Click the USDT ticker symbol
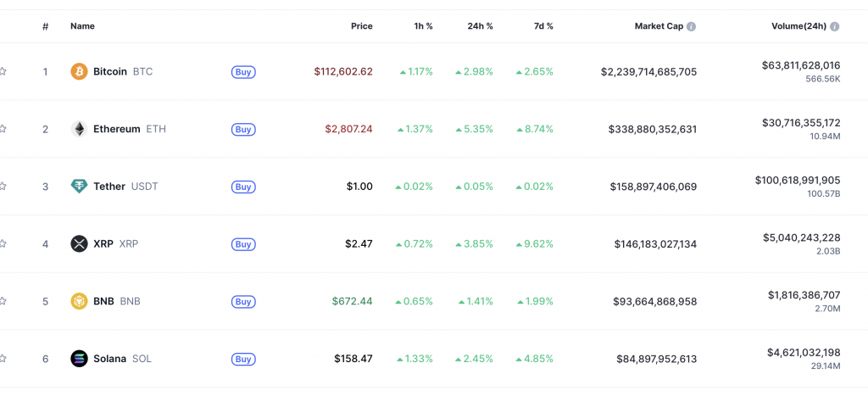The height and width of the screenshot is (402, 868). point(144,187)
